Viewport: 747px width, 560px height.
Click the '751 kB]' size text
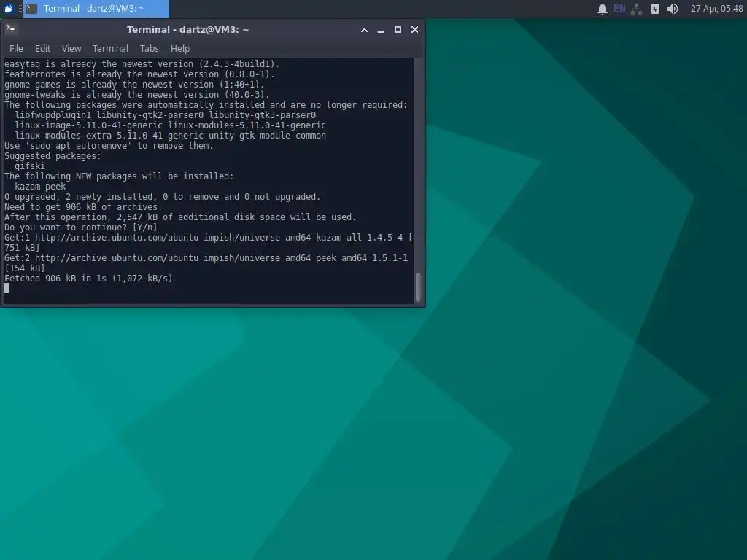(22, 248)
